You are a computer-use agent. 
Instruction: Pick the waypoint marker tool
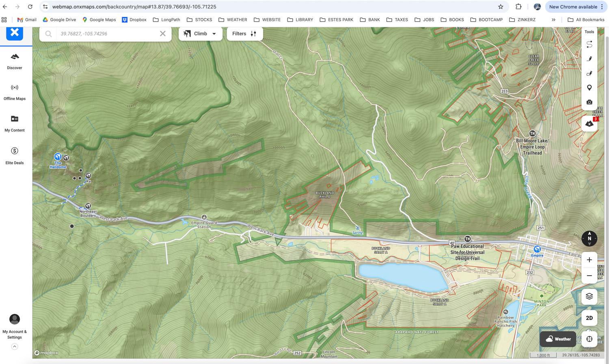pos(589,88)
